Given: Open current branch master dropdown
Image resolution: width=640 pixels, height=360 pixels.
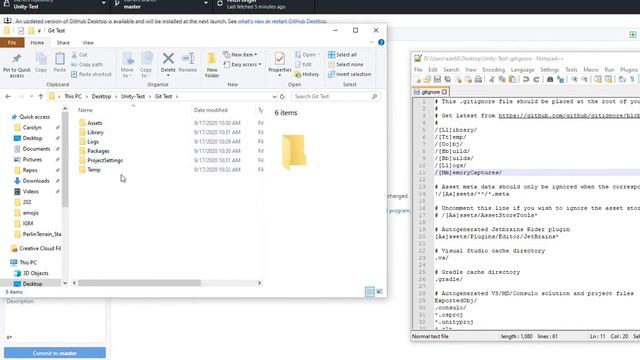Looking at the screenshot, I should coord(161,4).
